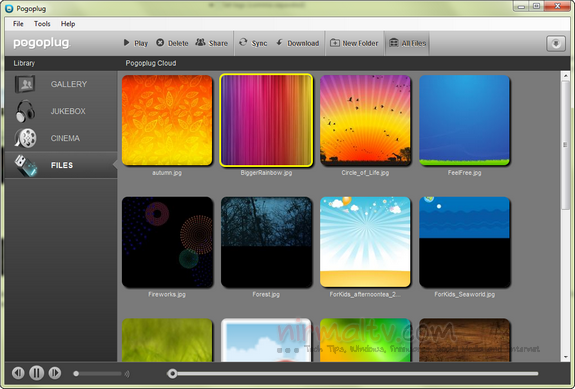
Task: Click the autumn.jpg file name
Action: pos(167,173)
